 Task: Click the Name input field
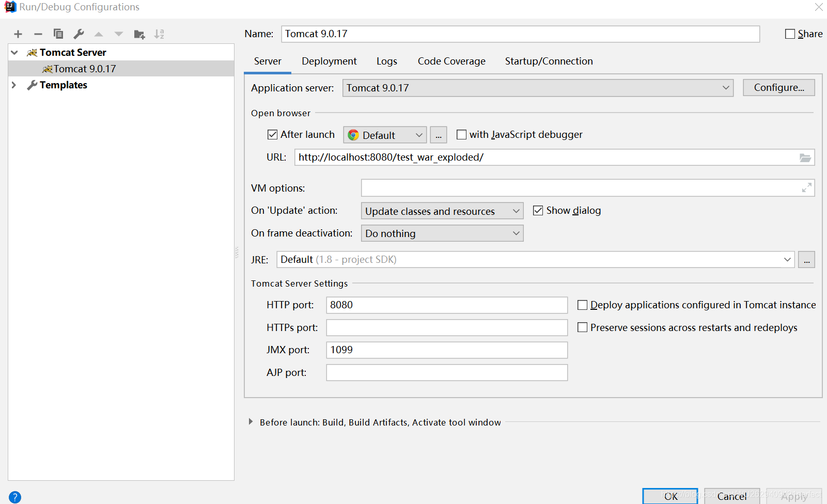[x=520, y=34]
